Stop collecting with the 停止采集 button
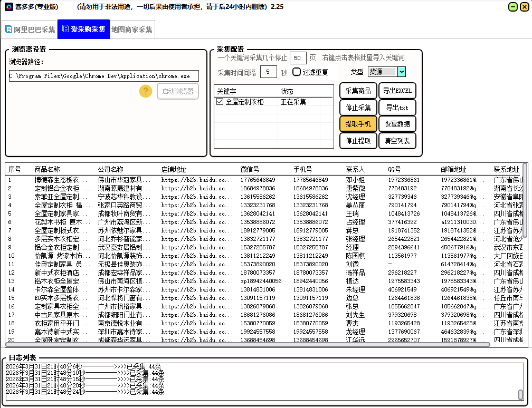The image size is (532, 408). tap(358, 108)
